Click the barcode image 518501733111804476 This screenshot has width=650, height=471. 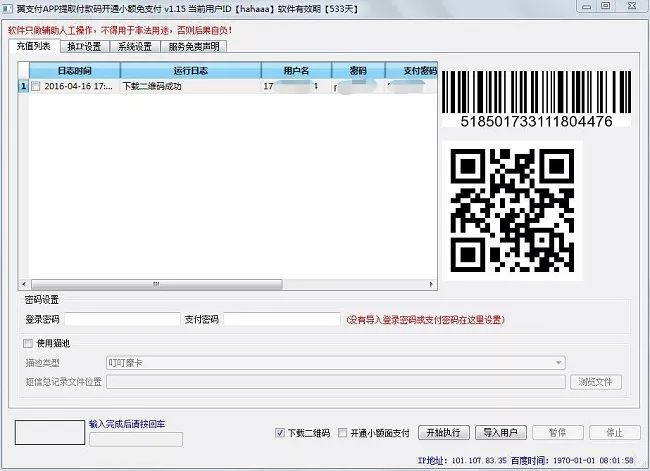point(536,98)
